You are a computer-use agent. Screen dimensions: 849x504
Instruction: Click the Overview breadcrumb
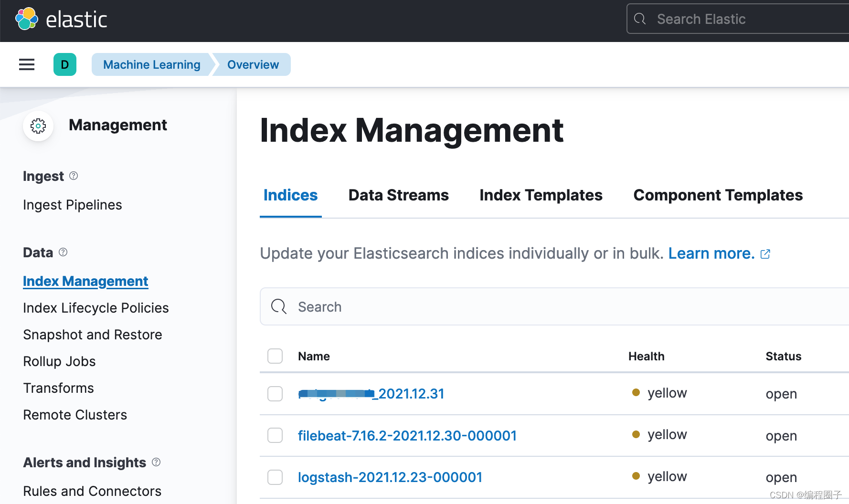[x=253, y=64]
